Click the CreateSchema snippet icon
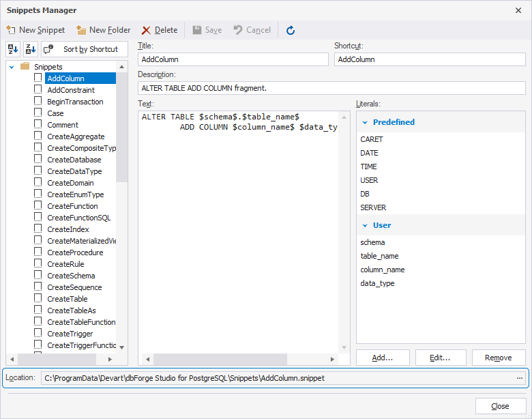Screen dimensions: 532x419 (x=38, y=275)
